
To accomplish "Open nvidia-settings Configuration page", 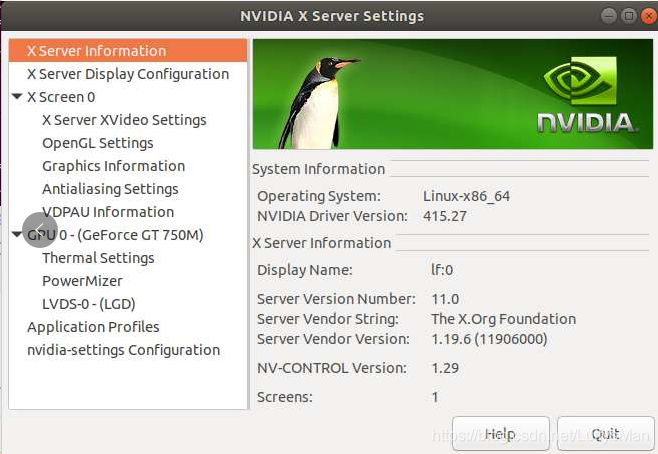I will coord(124,350).
